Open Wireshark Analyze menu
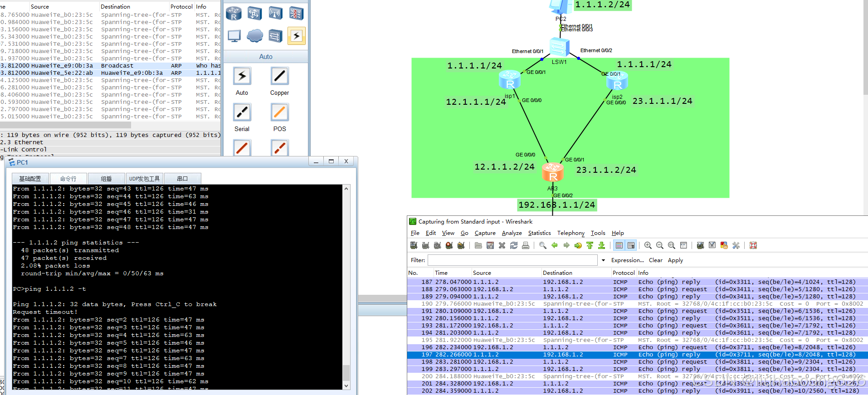Viewport: 868px width, 395px height. 512,233
